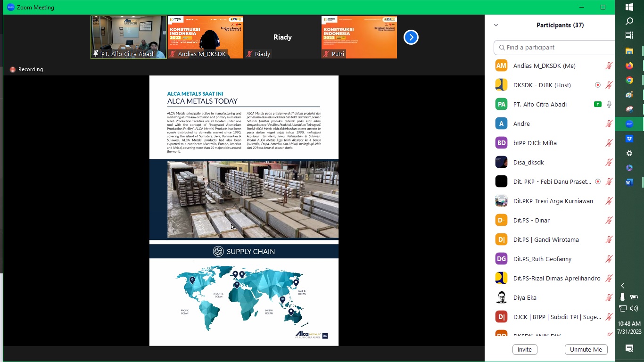
Task: Open File Explorer from taskbar
Action: pos(629,50)
